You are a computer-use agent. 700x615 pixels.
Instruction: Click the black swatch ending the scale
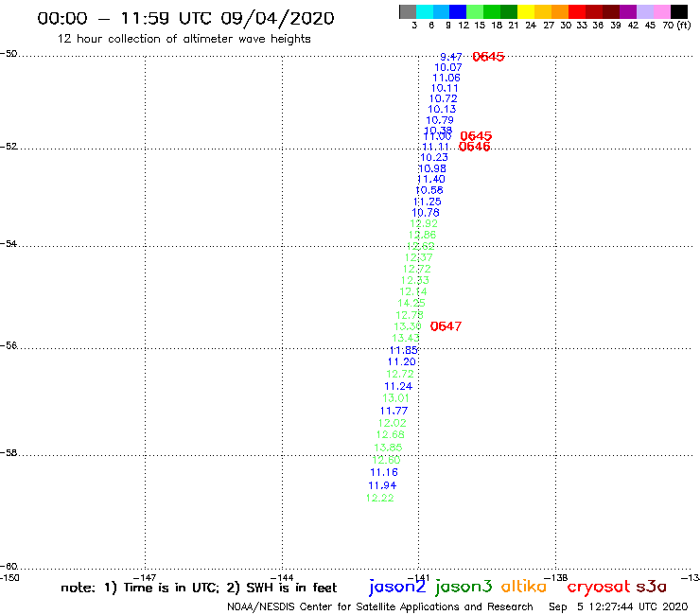678,11
